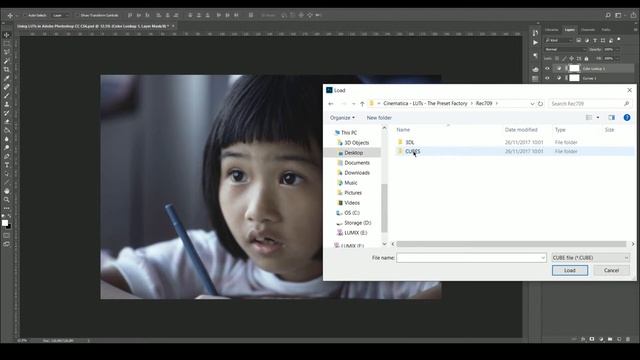
Task: Create a new layer icon
Action: pyautogui.click(x=619, y=339)
